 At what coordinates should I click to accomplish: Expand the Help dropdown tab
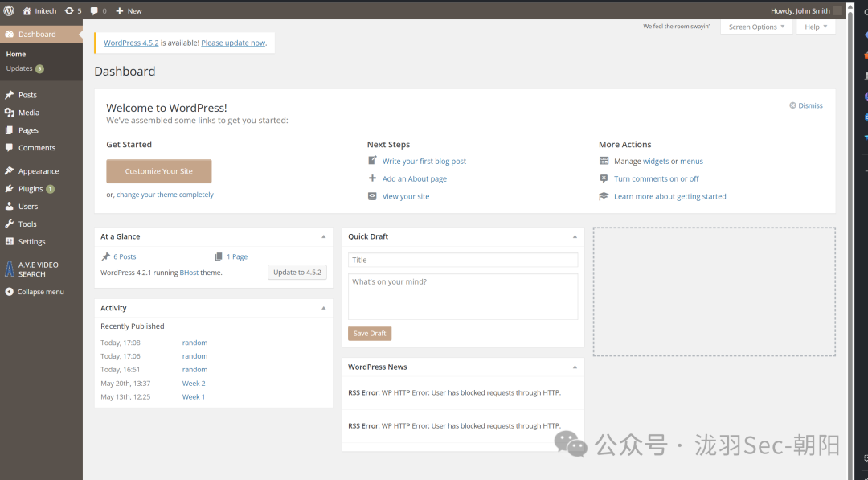pyautogui.click(x=816, y=27)
